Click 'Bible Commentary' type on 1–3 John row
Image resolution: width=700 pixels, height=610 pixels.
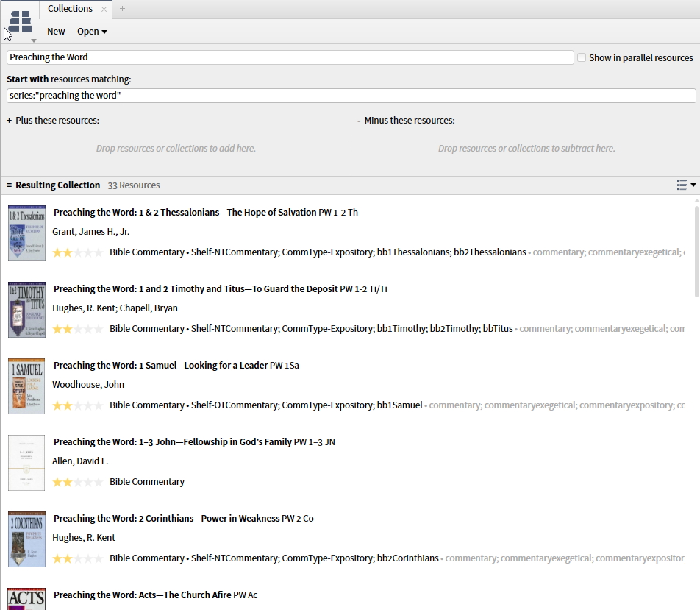(x=147, y=482)
